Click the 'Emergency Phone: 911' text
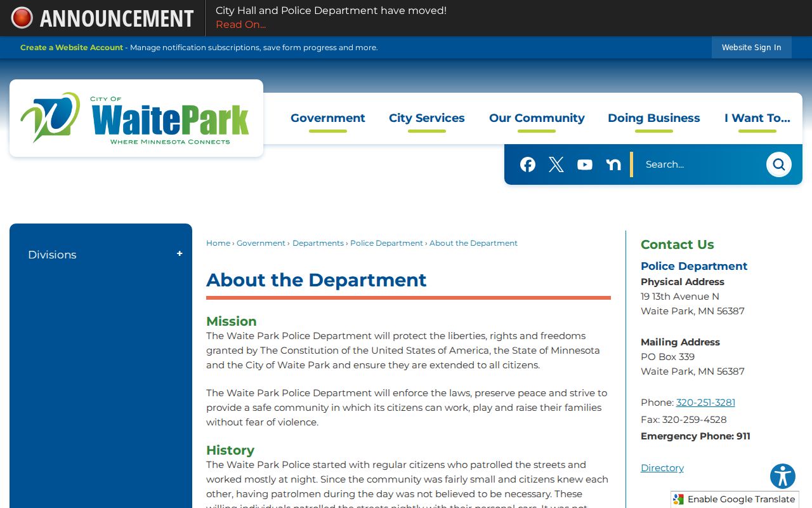 point(695,436)
